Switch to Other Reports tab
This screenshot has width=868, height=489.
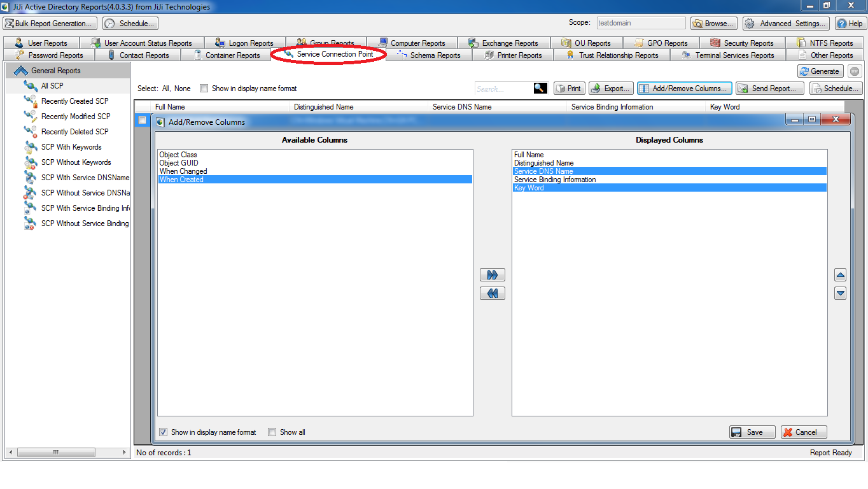825,55
